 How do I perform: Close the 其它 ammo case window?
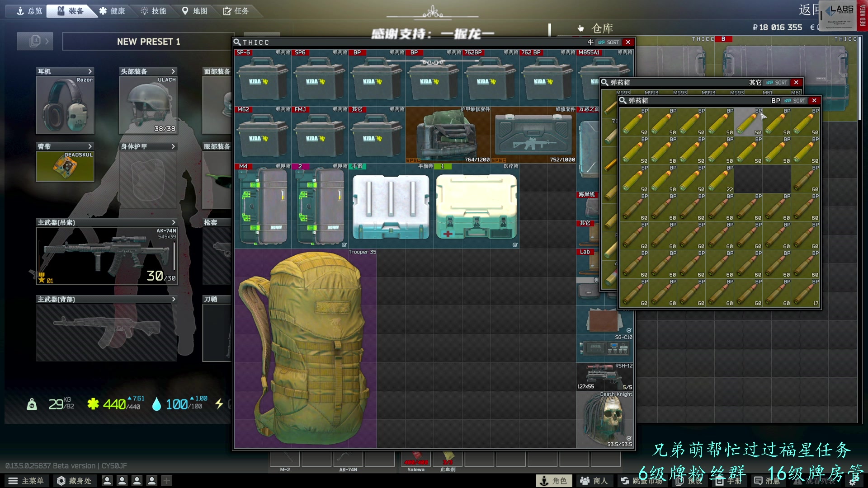(x=796, y=82)
